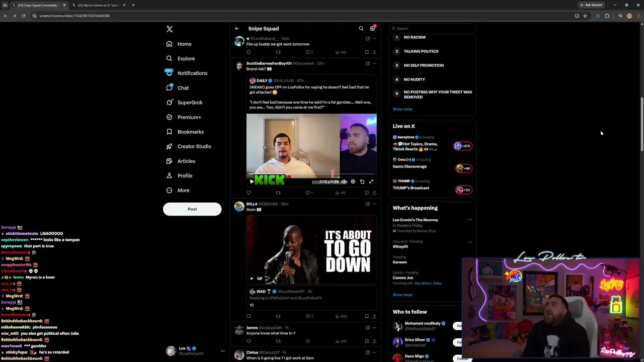The image size is (644, 362).
Task: Bookmark the BILL4 'Soon' post
Action: pos(366,316)
